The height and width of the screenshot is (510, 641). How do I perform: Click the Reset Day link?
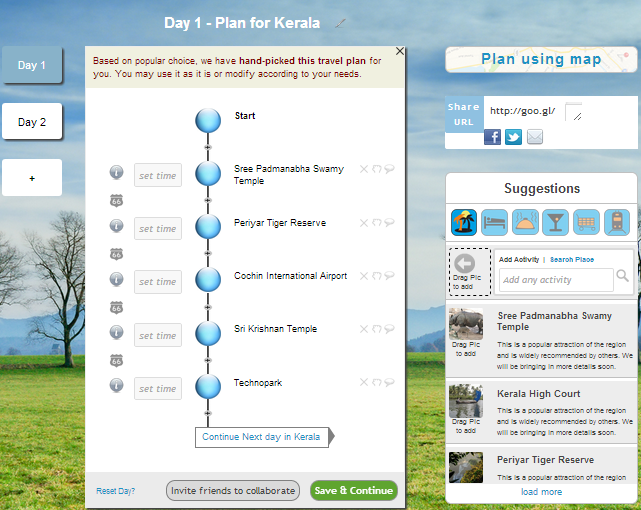click(116, 491)
